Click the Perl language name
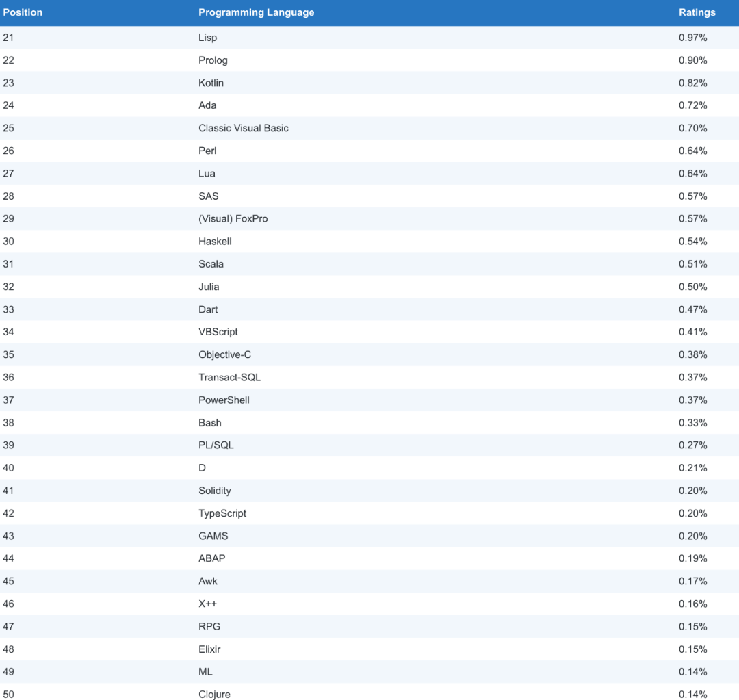 pos(207,151)
